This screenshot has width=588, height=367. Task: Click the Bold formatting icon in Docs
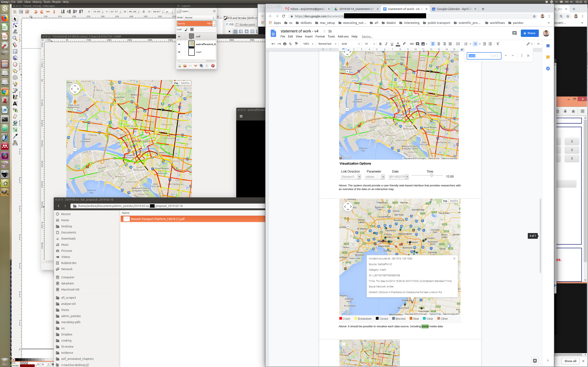pyautogui.click(x=380, y=44)
